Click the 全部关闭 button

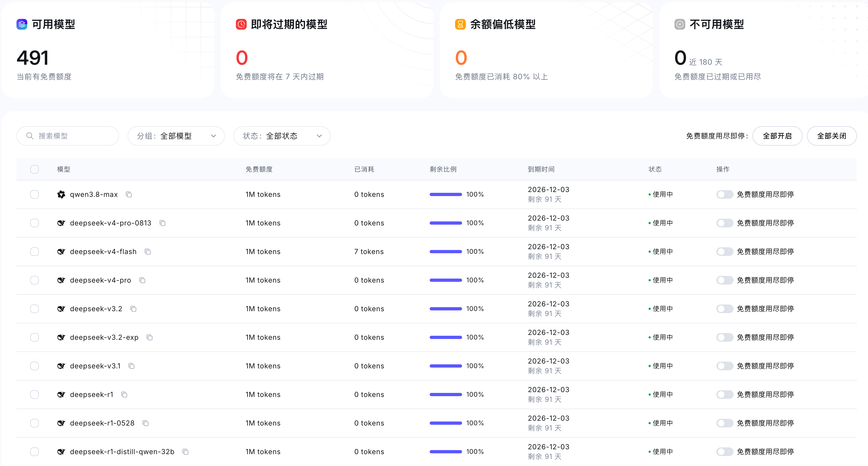click(x=832, y=136)
